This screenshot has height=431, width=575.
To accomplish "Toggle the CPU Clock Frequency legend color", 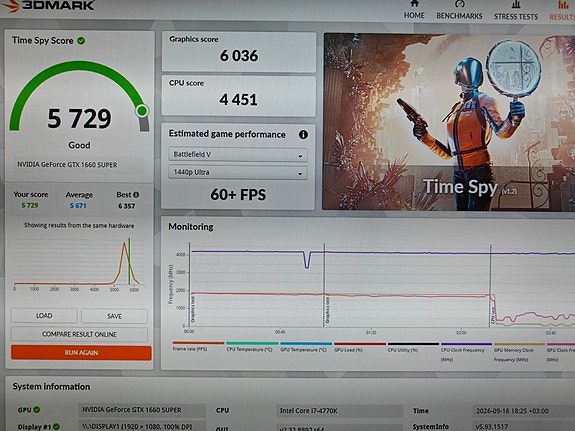I will click(x=466, y=344).
